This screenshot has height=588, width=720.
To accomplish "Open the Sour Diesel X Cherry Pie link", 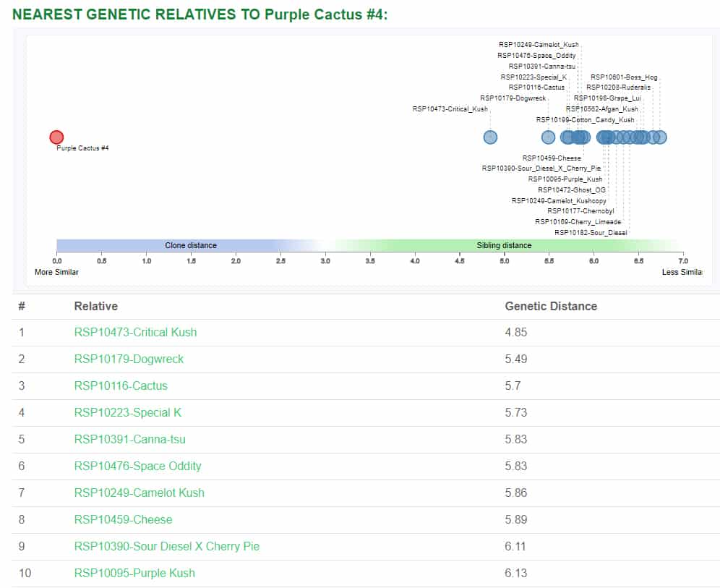I will click(166, 547).
